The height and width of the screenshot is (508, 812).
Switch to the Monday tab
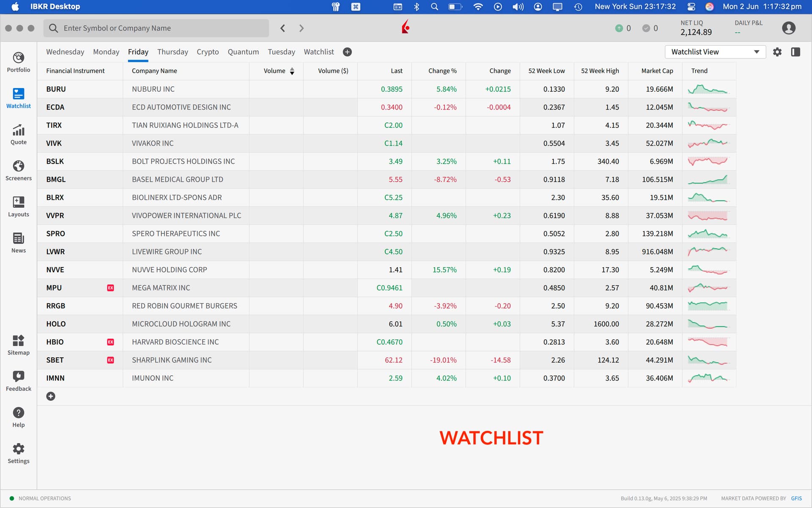point(106,52)
